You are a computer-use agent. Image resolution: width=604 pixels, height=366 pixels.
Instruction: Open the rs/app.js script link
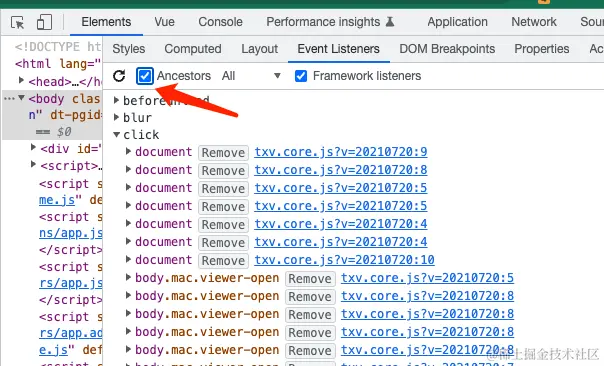[70, 283]
